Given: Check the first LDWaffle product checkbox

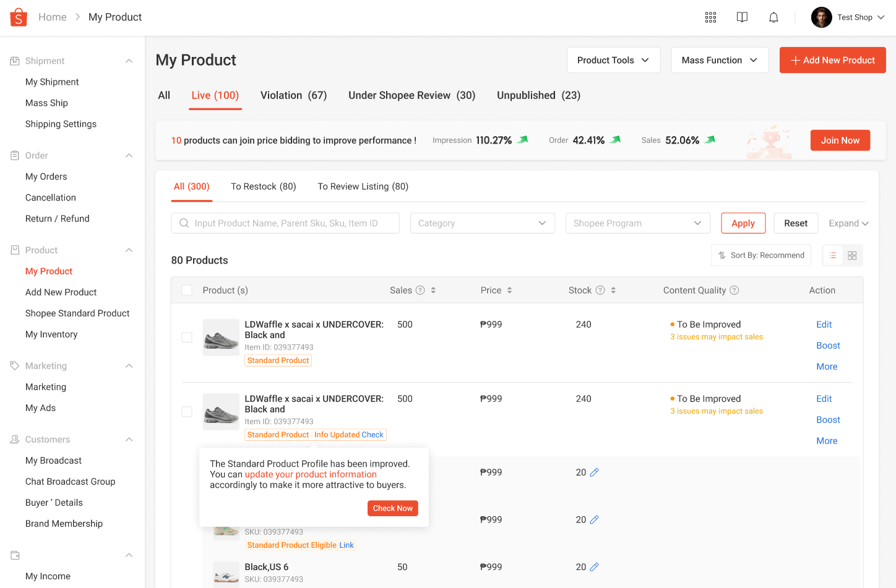Looking at the screenshot, I should [187, 337].
